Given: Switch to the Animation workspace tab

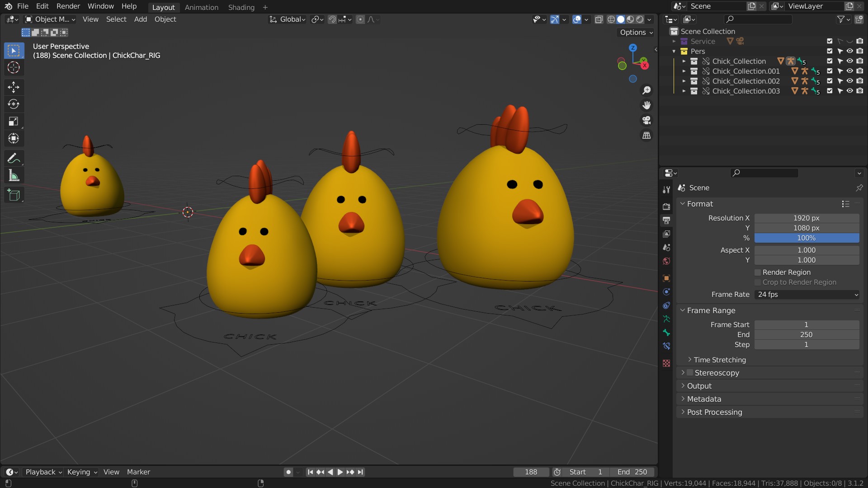Looking at the screenshot, I should coord(202,7).
